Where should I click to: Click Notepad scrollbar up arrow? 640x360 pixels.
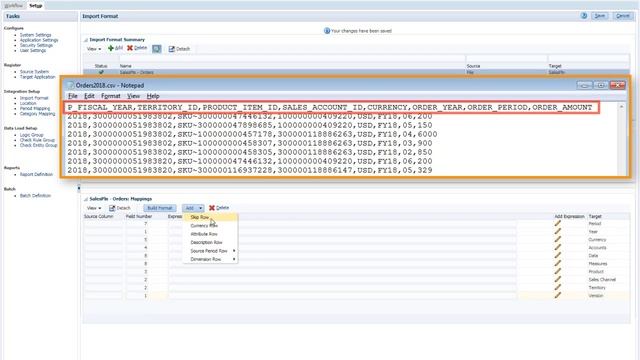click(x=622, y=107)
